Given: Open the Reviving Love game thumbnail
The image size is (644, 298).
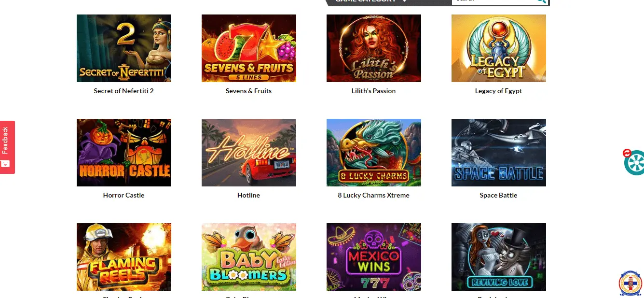Looking at the screenshot, I should [499, 257].
